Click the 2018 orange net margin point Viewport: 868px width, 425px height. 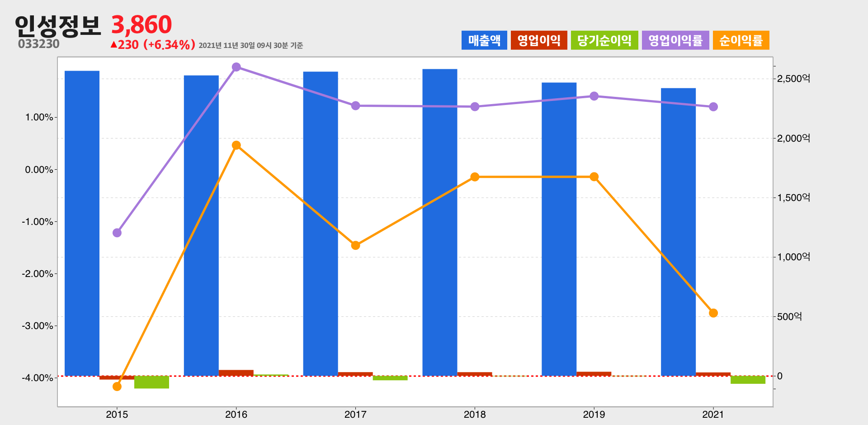(x=475, y=177)
